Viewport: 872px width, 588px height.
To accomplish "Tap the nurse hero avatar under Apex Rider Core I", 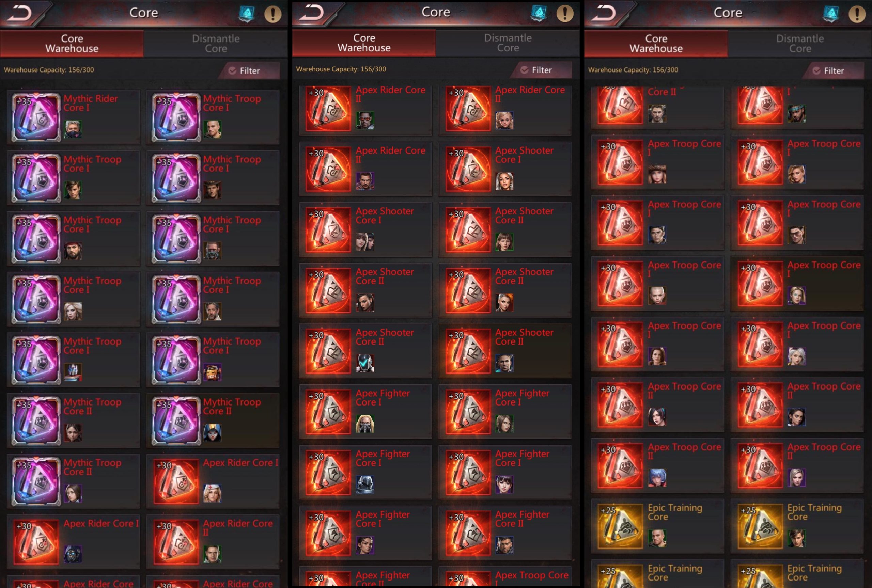I will [x=212, y=493].
